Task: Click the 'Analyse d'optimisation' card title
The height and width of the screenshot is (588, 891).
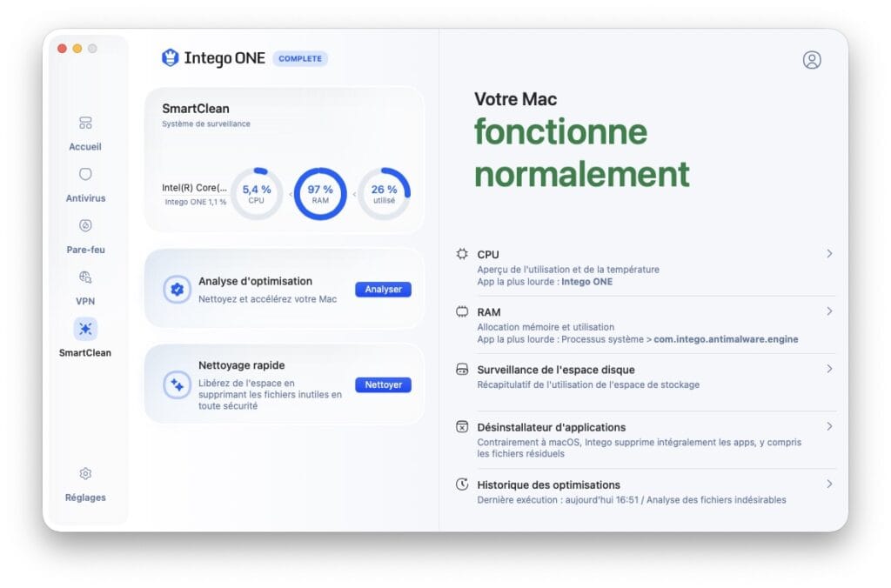Action: coord(255,281)
